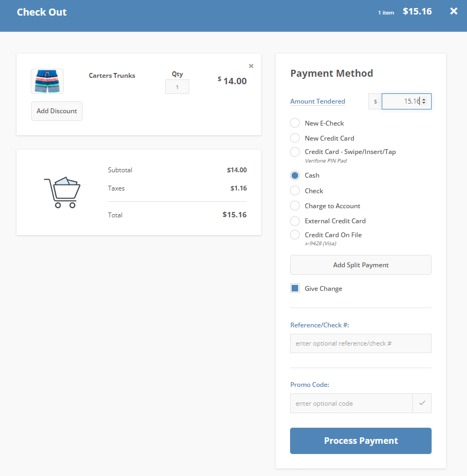
Task: Choose Charge to Account option
Action: 295,206
